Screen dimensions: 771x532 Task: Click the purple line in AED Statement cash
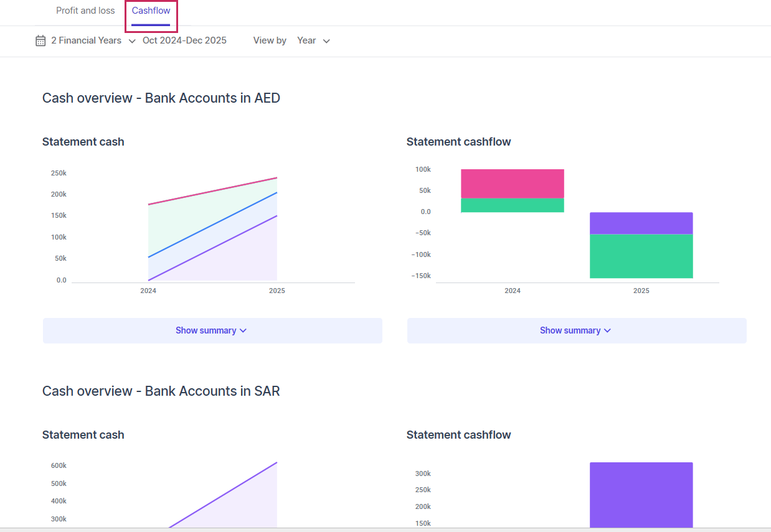(212, 249)
